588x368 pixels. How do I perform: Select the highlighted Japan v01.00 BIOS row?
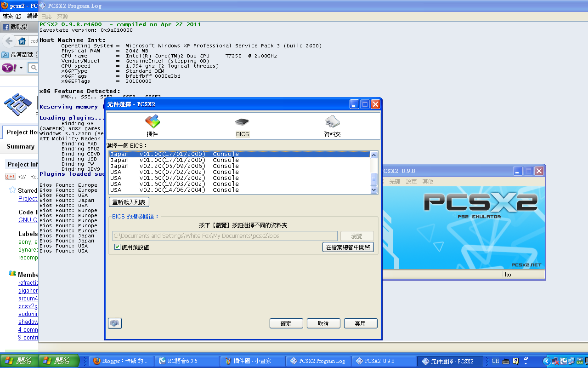point(239,154)
